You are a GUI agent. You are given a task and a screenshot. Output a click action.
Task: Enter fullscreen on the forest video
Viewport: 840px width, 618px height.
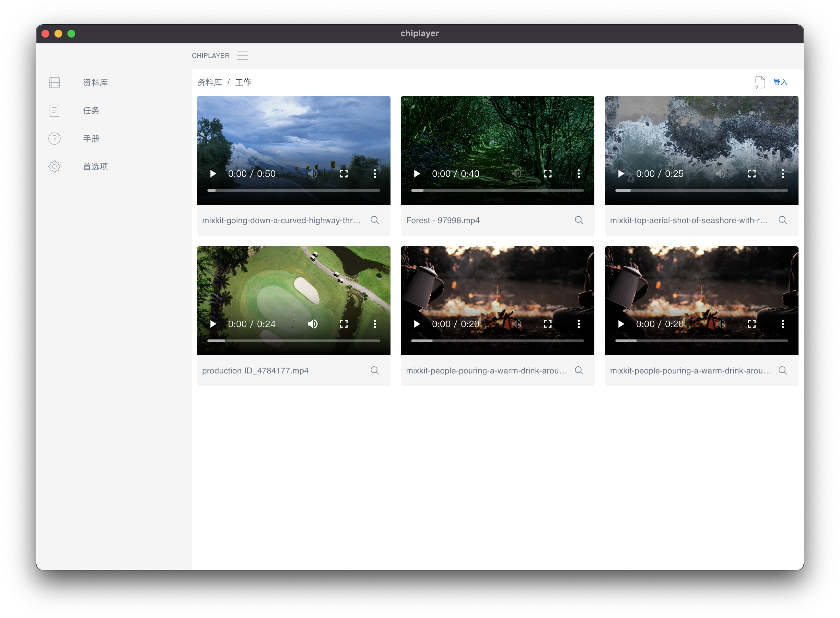point(548,174)
